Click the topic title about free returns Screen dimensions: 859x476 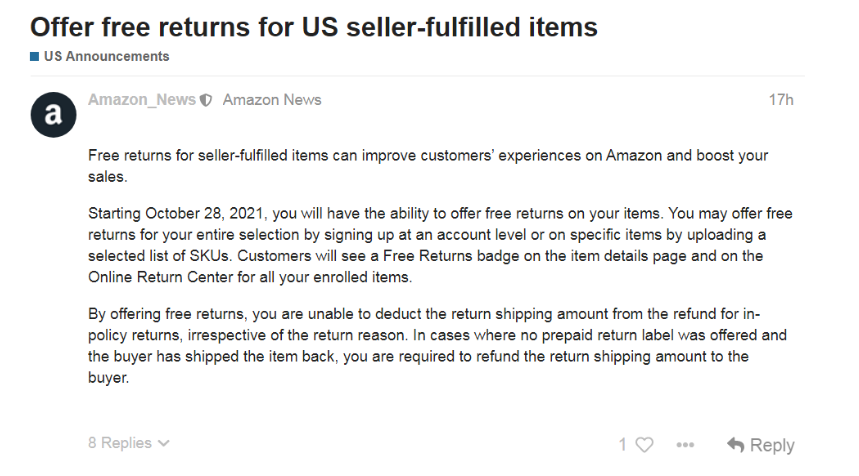[313, 27]
